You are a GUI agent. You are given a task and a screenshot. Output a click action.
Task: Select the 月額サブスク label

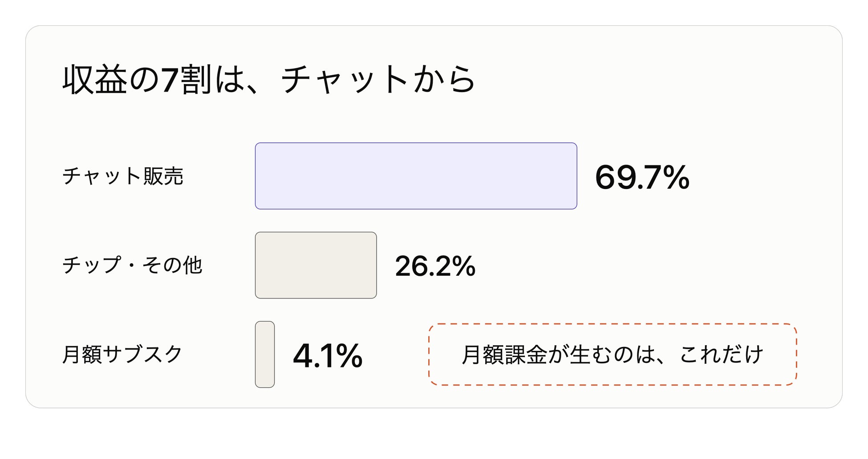[x=122, y=354]
